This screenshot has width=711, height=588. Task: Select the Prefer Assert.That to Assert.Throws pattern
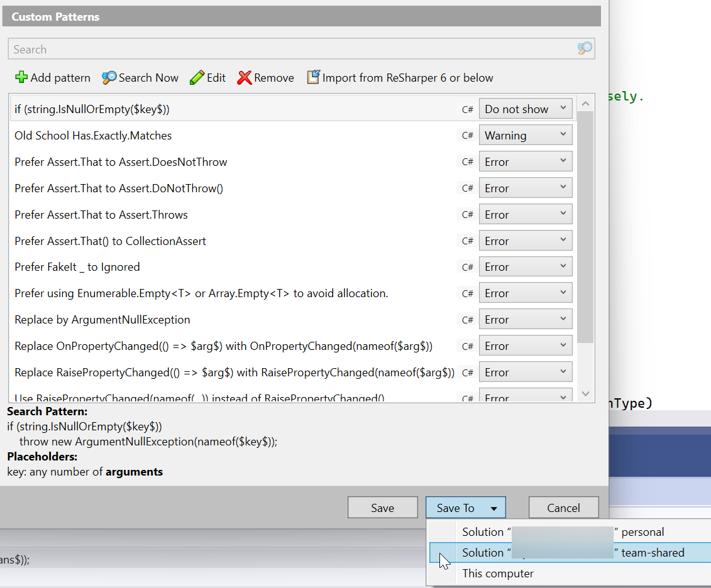coord(101,215)
